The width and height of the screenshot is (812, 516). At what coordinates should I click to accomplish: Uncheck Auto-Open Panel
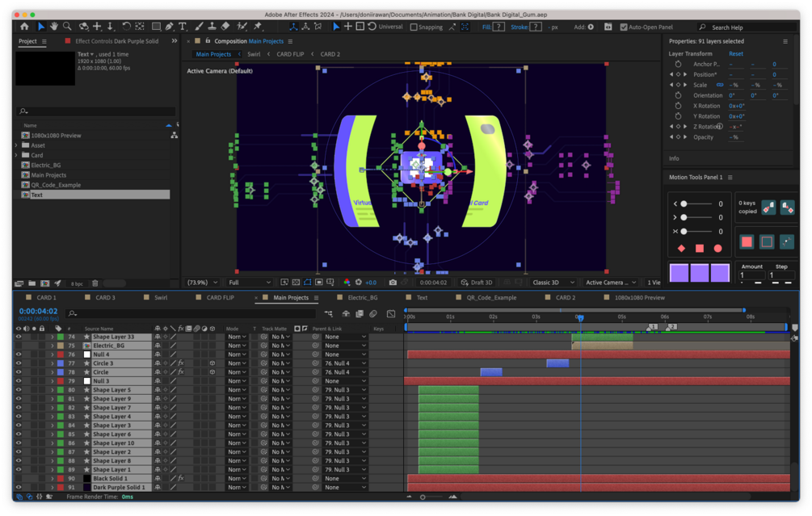pyautogui.click(x=624, y=27)
